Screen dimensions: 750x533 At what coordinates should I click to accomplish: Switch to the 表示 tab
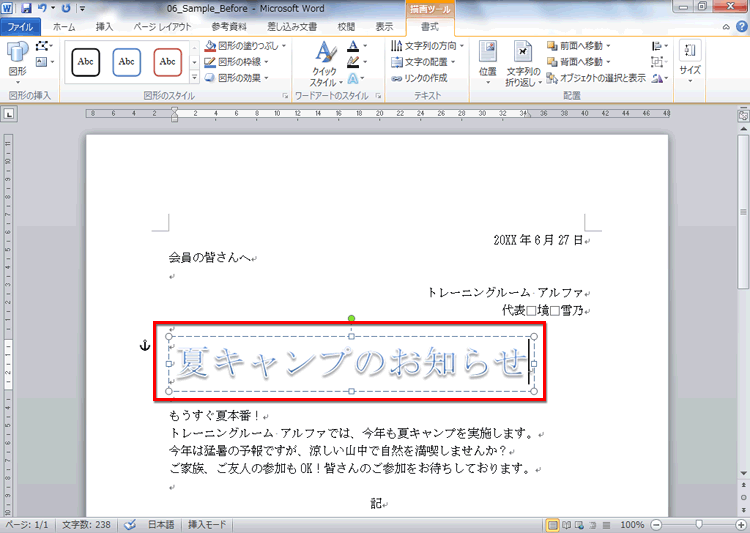384,27
